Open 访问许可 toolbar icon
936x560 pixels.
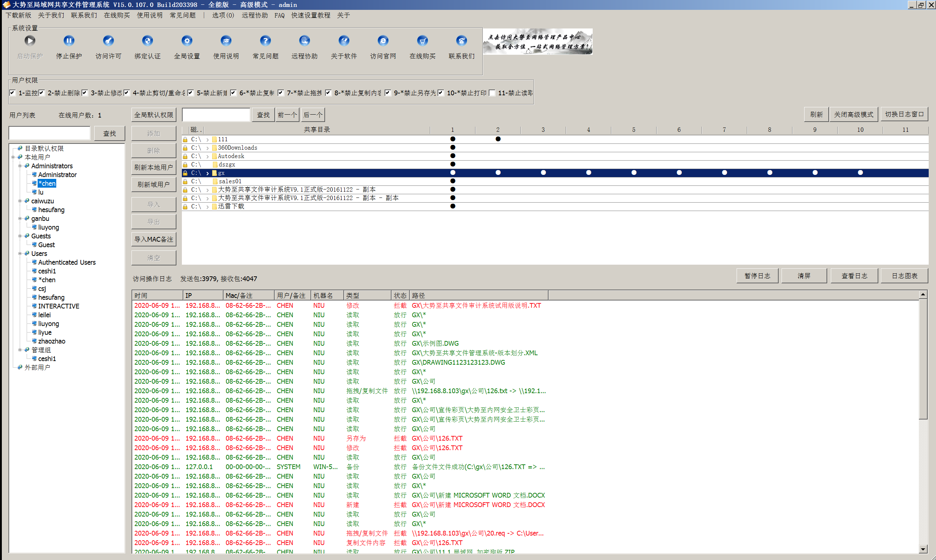coord(108,41)
